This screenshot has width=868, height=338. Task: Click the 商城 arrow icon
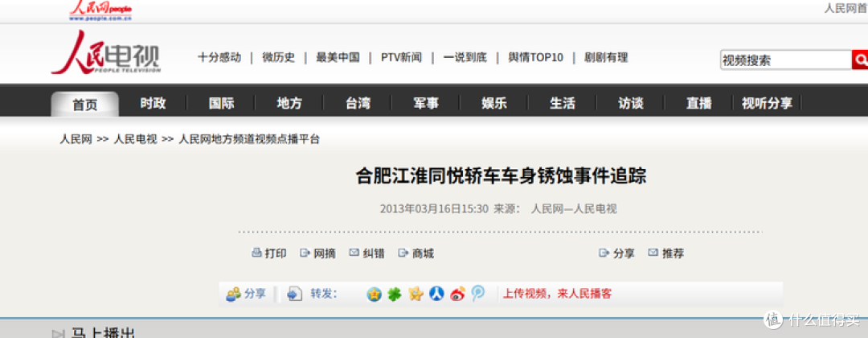(x=403, y=253)
